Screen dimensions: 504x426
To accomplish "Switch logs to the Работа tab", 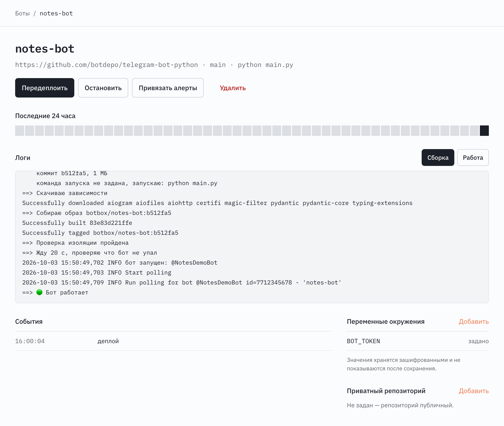I will coord(473,157).
